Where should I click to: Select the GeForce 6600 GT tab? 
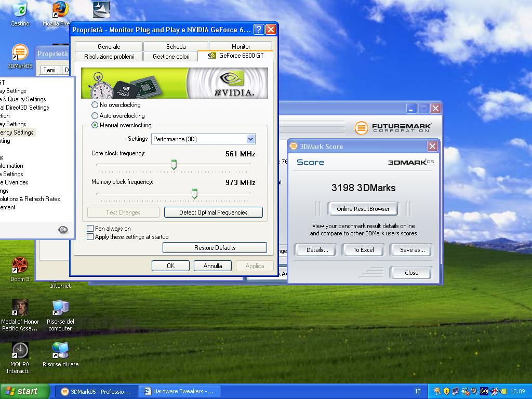point(235,56)
